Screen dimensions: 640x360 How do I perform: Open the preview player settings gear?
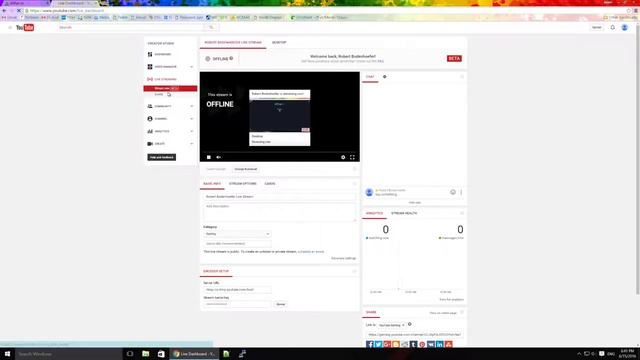(x=343, y=157)
